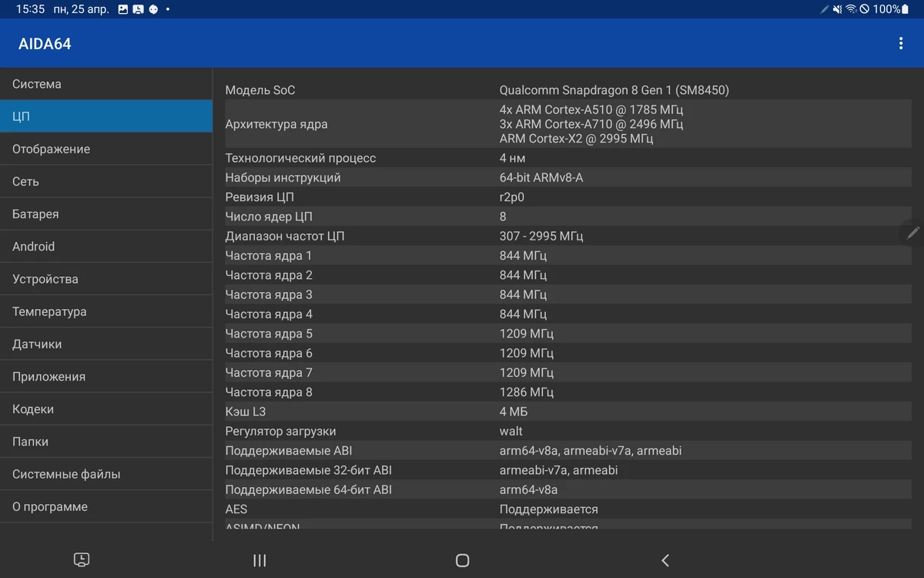Open the three-dot overflow menu
This screenshot has height=578, width=924.
pos(900,44)
